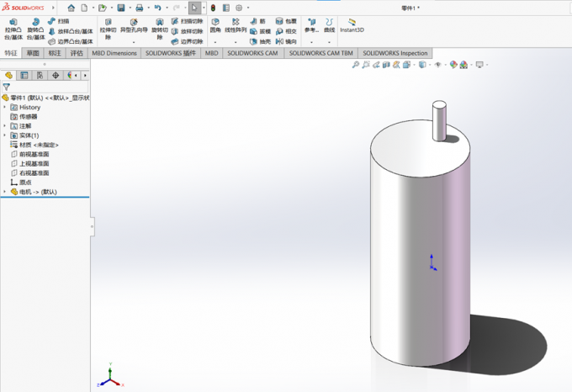Image resolution: width=572 pixels, height=392 pixels.
Task: Expand the History folder in the tree
Action: point(5,107)
